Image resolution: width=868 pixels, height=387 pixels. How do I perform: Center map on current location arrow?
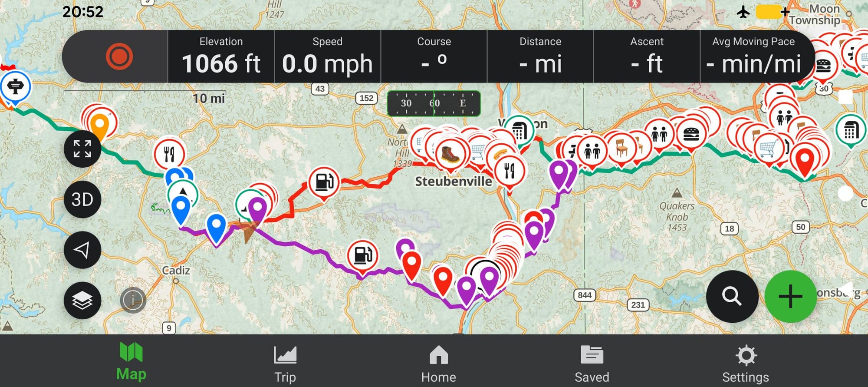82,250
